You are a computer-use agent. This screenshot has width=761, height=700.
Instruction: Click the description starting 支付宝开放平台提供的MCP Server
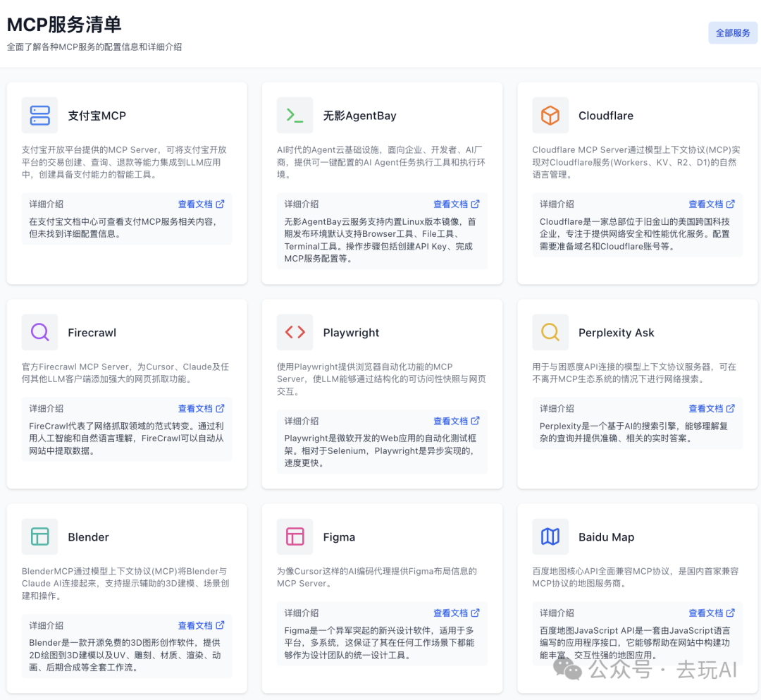point(124,162)
